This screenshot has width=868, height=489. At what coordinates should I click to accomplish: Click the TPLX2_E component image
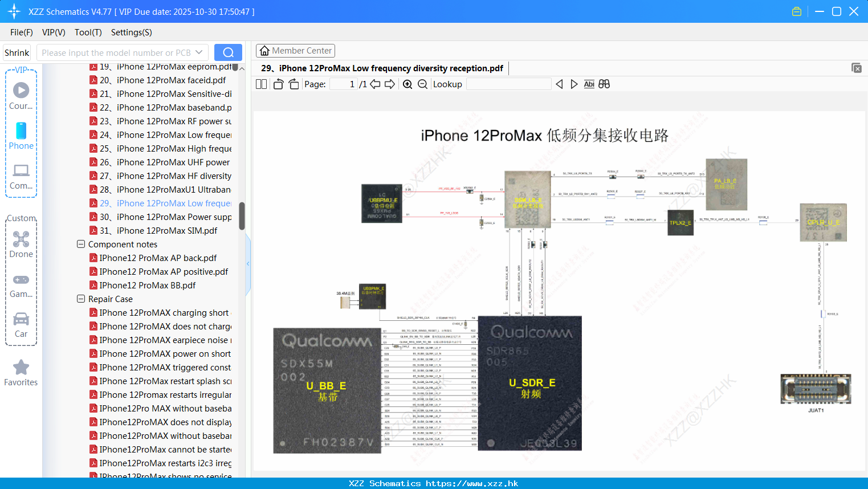[680, 223]
